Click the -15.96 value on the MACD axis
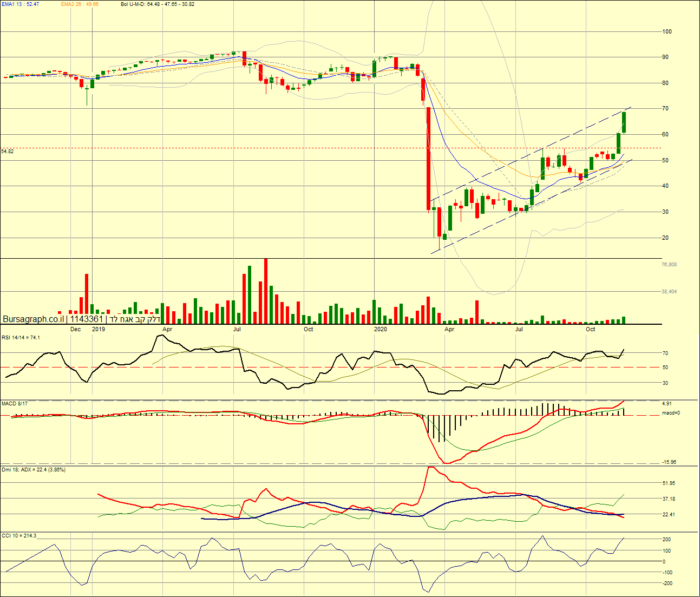700x597 pixels. pyautogui.click(x=669, y=462)
